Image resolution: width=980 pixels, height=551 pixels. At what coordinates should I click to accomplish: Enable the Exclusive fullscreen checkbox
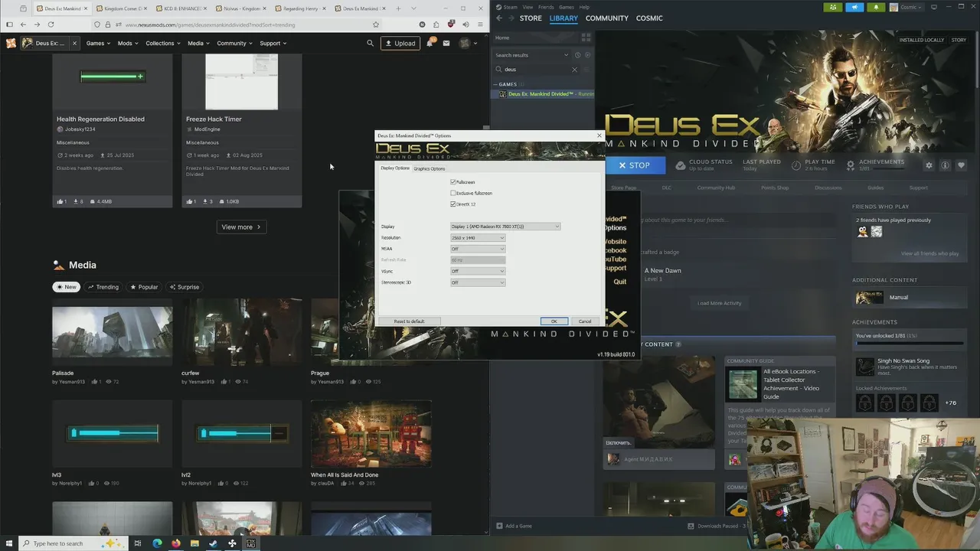click(x=453, y=193)
